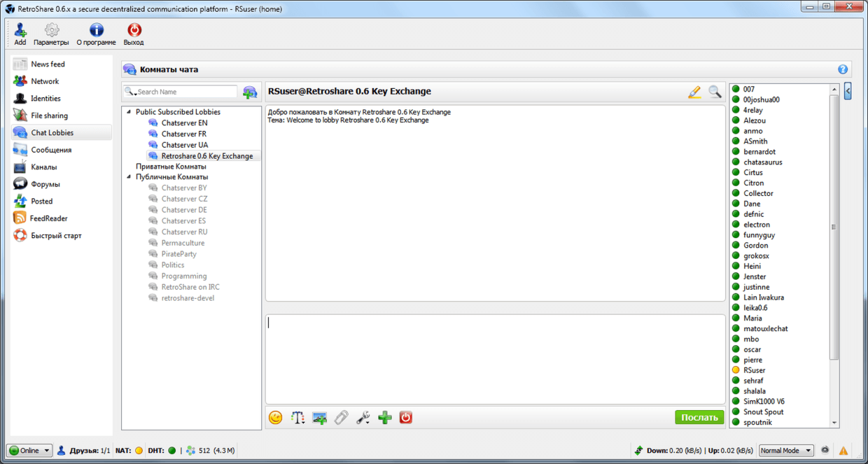Screen dimensions: 868x464
Task: Open the Normal Mode dropdown
Action: [786, 451]
